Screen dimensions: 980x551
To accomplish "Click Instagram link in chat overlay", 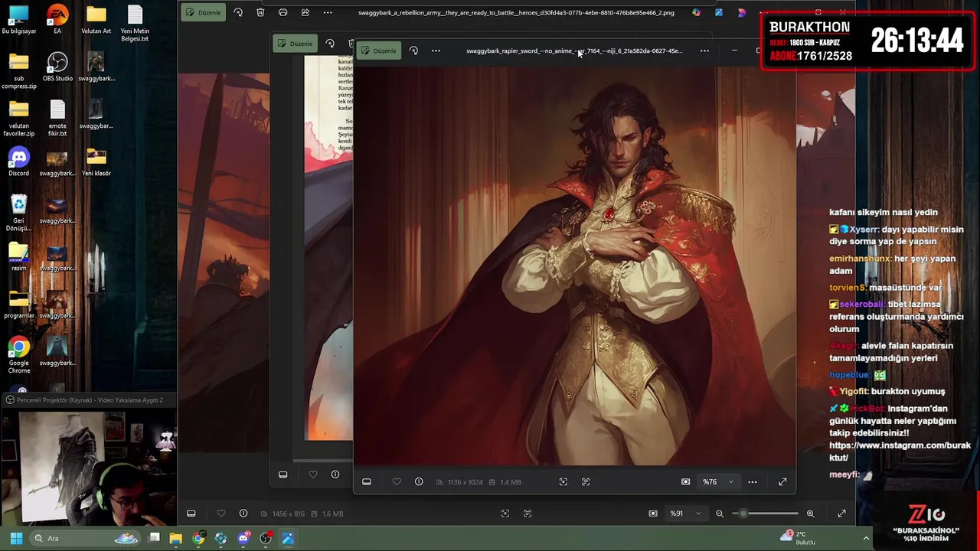I will pyautogui.click(x=900, y=452).
